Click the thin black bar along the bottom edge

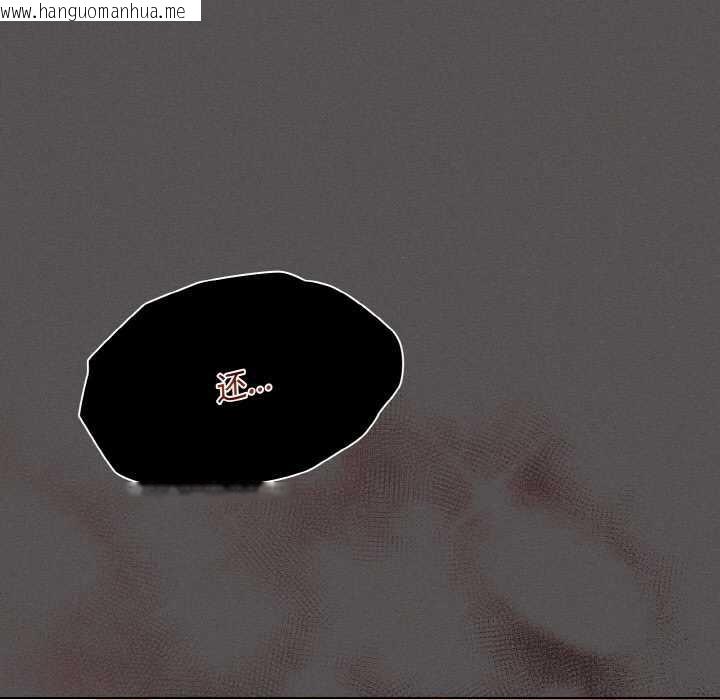point(360,697)
